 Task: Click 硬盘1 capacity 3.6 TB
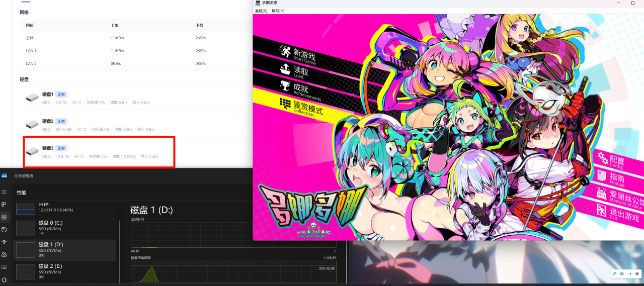point(61,103)
